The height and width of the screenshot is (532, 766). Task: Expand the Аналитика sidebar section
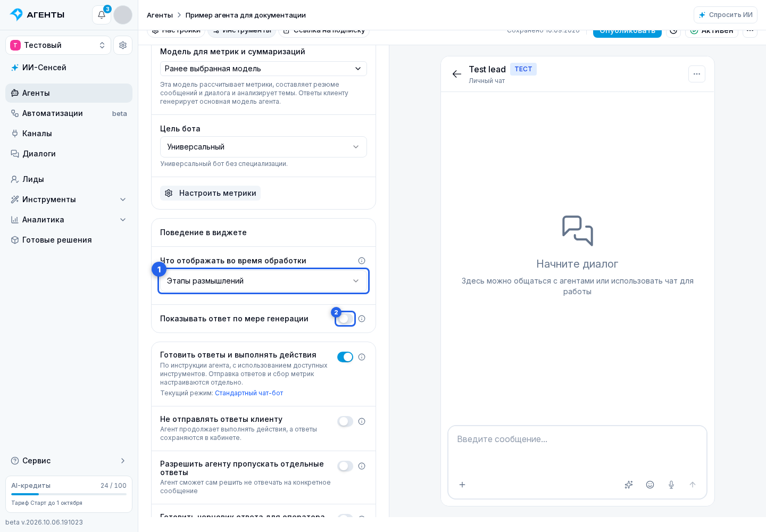click(x=69, y=220)
